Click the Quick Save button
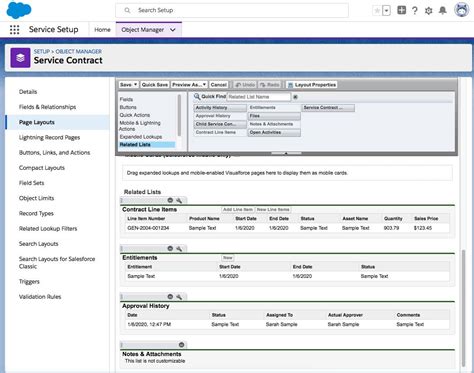 pyautogui.click(x=155, y=85)
